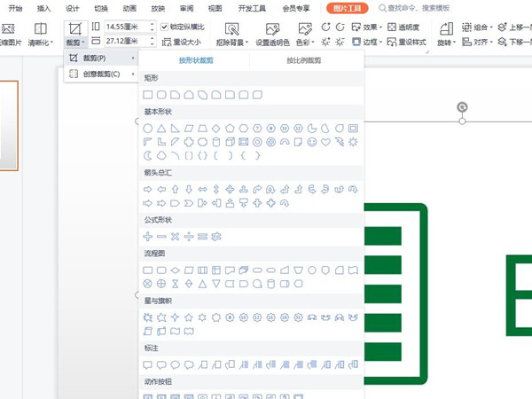Click the 重设大小 reset size button

click(x=183, y=42)
